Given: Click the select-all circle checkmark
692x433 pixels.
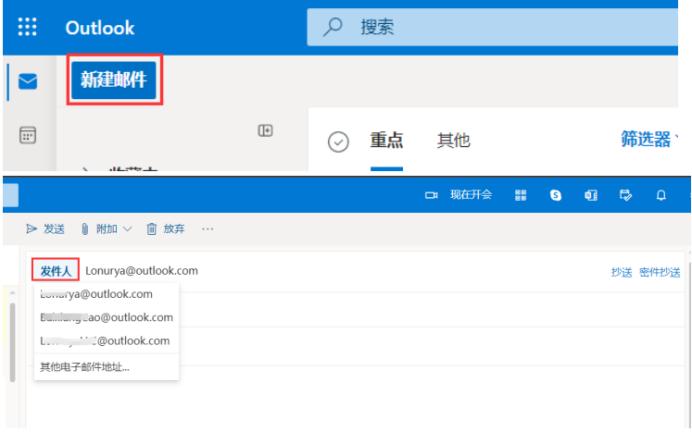Looking at the screenshot, I should click(338, 142).
